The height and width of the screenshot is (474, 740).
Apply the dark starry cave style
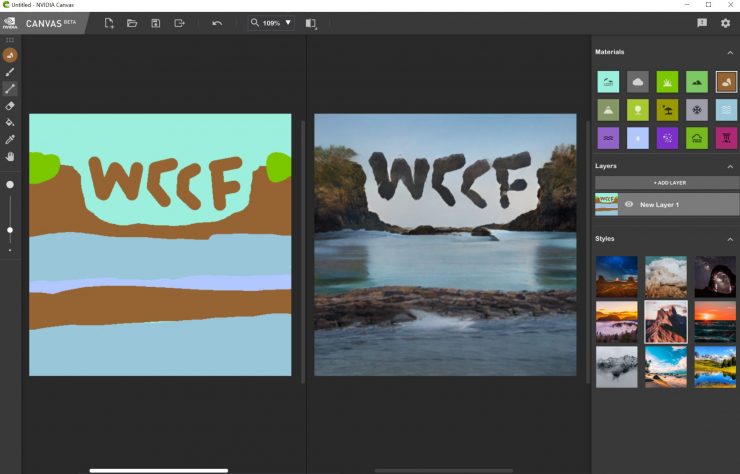point(715,277)
